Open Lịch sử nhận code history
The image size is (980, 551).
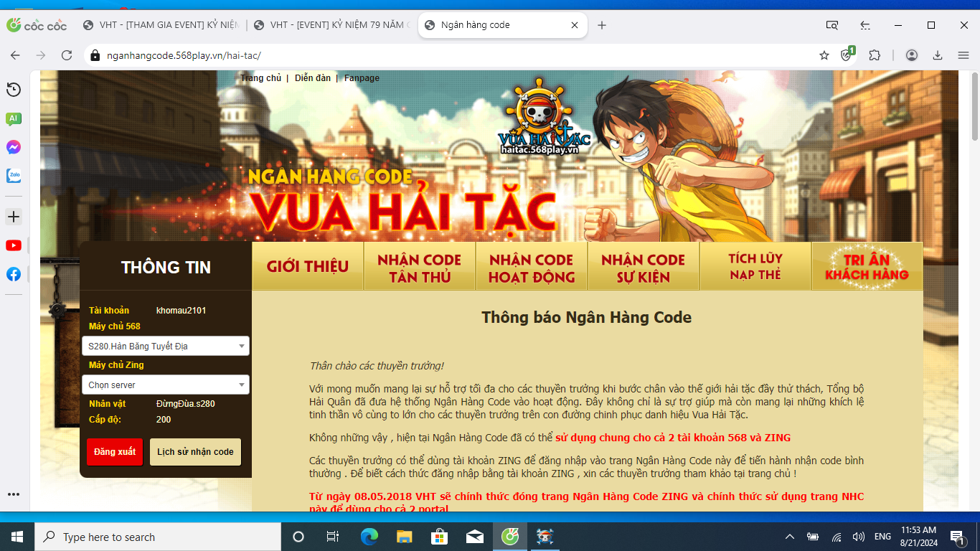[x=195, y=452]
